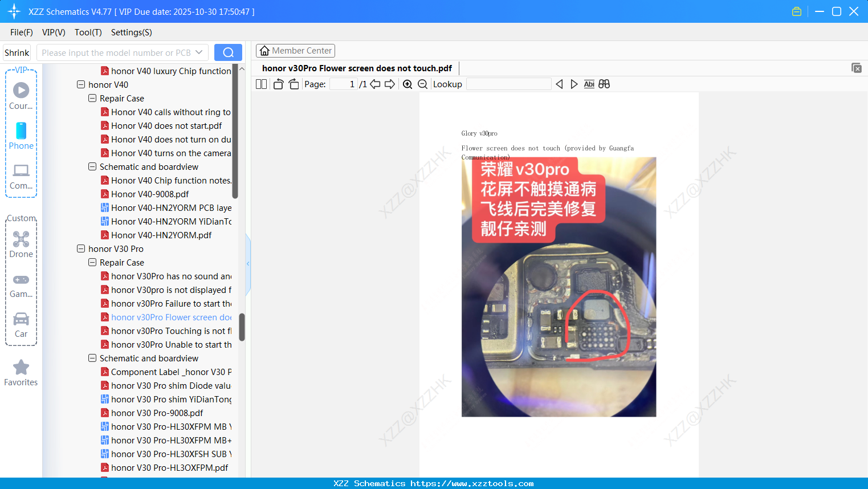868x489 pixels.
Task: Rotate the page clockwise
Action: pos(294,84)
